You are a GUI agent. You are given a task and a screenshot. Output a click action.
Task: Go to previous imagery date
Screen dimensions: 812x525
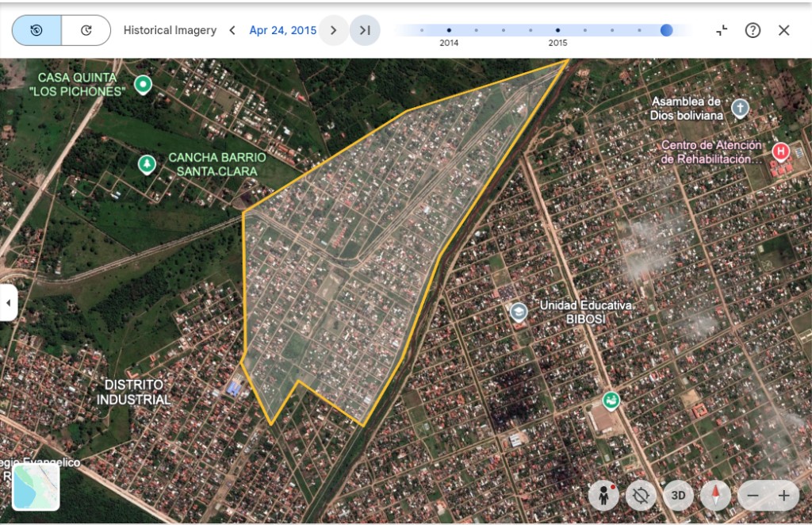tap(232, 31)
